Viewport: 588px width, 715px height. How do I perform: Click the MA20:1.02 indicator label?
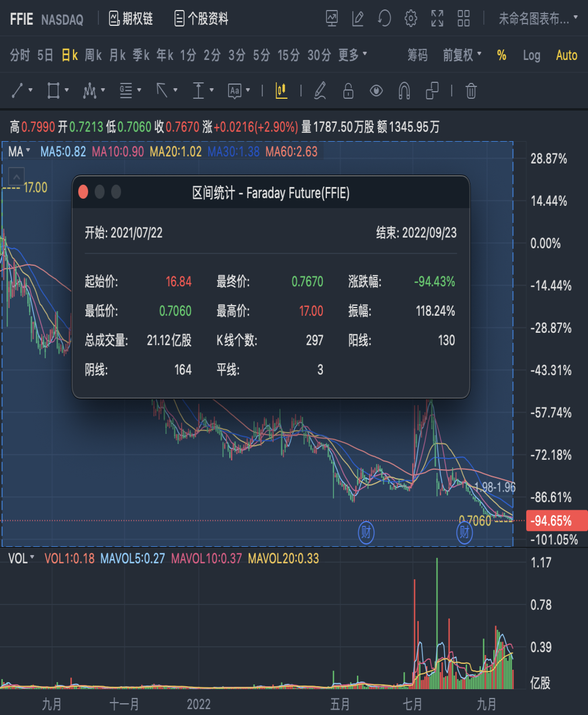(x=176, y=152)
